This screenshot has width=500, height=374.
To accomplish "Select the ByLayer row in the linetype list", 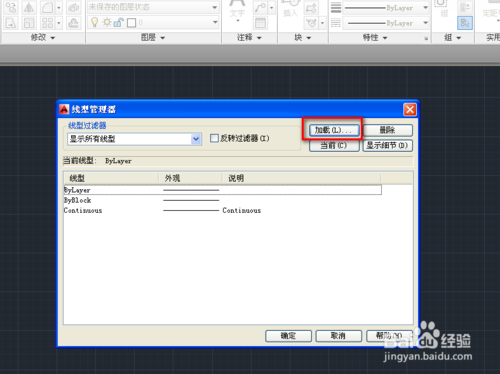I will point(222,190).
